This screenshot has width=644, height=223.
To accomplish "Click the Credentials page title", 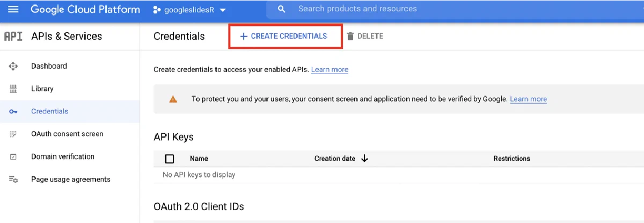I will tap(179, 36).
